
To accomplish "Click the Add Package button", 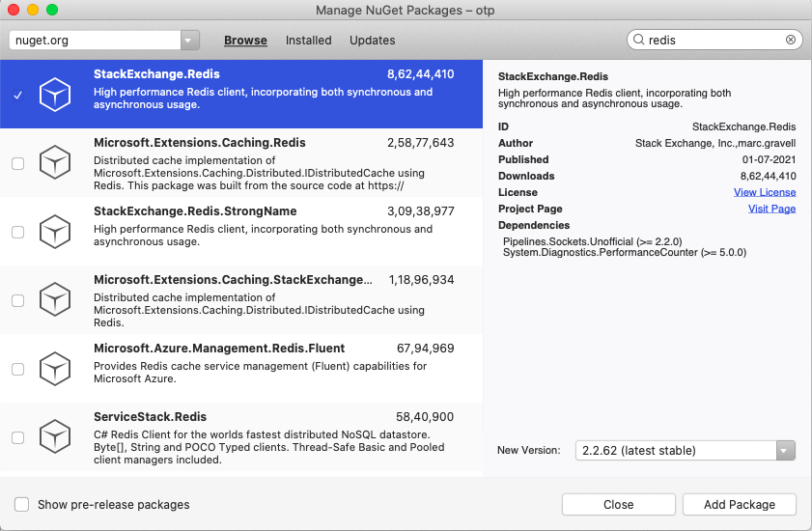I will pyautogui.click(x=740, y=505).
